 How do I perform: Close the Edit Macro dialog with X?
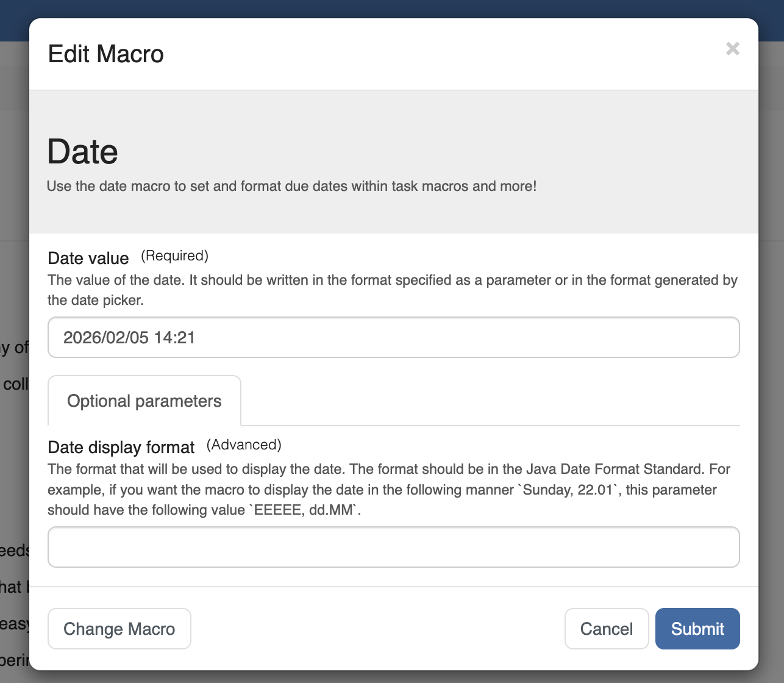pyautogui.click(x=732, y=49)
